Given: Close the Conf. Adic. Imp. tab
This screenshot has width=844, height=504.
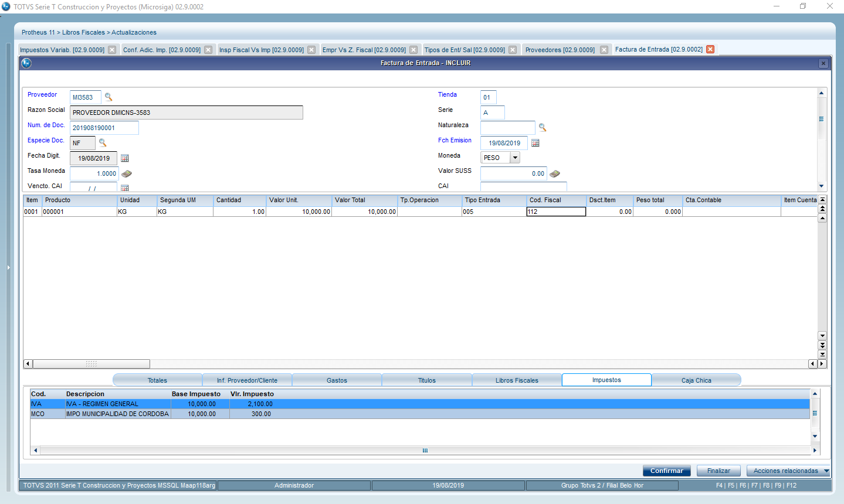Looking at the screenshot, I should click(x=208, y=50).
